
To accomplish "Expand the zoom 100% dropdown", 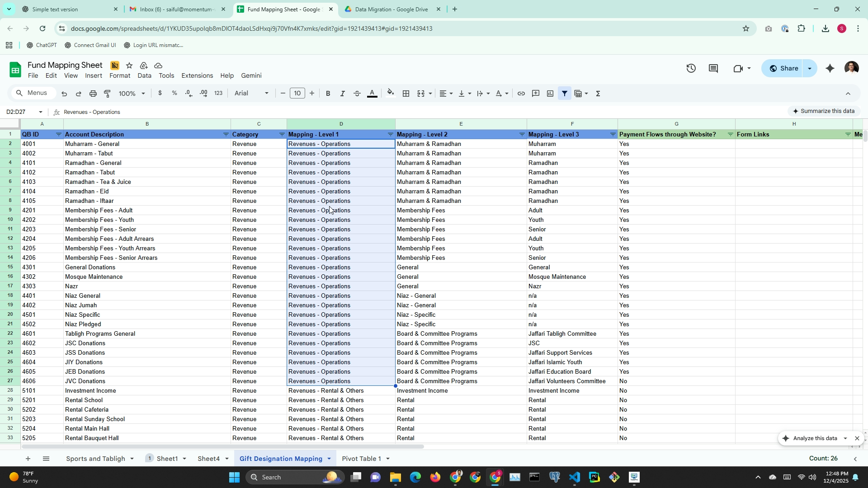I will (x=132, y=94).
